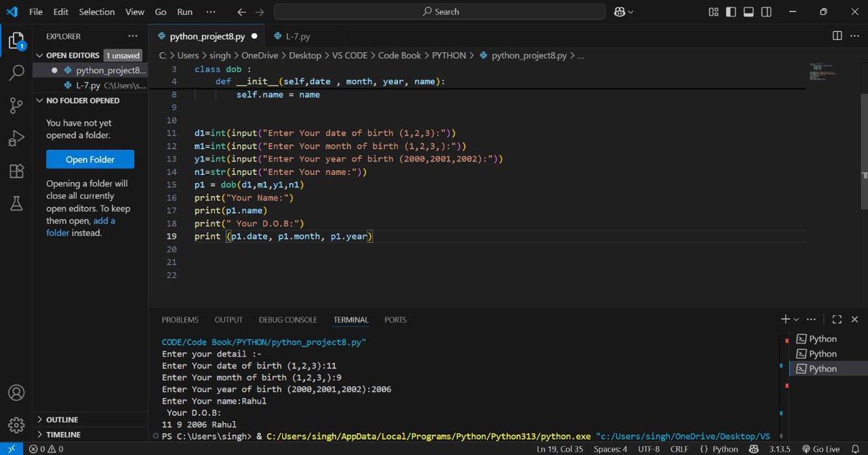The width and height of the screenshot is (868, 455).
Task: Open the Extensions view
Action: [x=16, y=171]
